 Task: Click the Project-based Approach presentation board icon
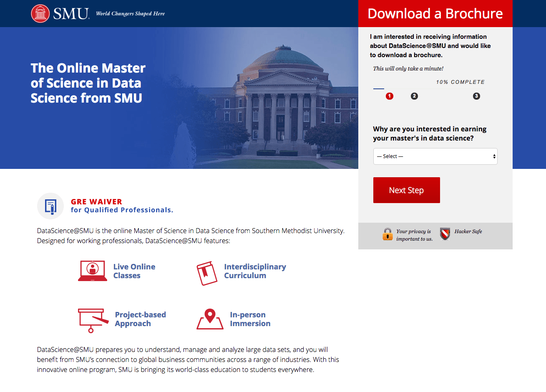point(93,320)
